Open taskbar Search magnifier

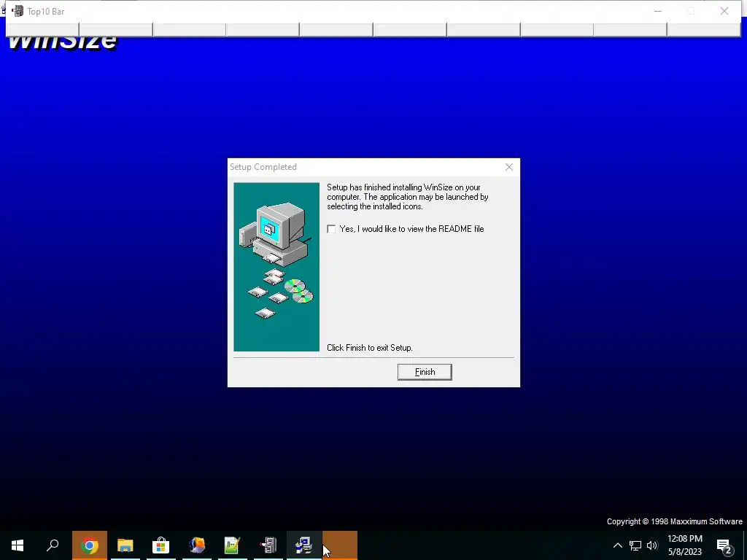pyautogui.click(x=53, y=545)
